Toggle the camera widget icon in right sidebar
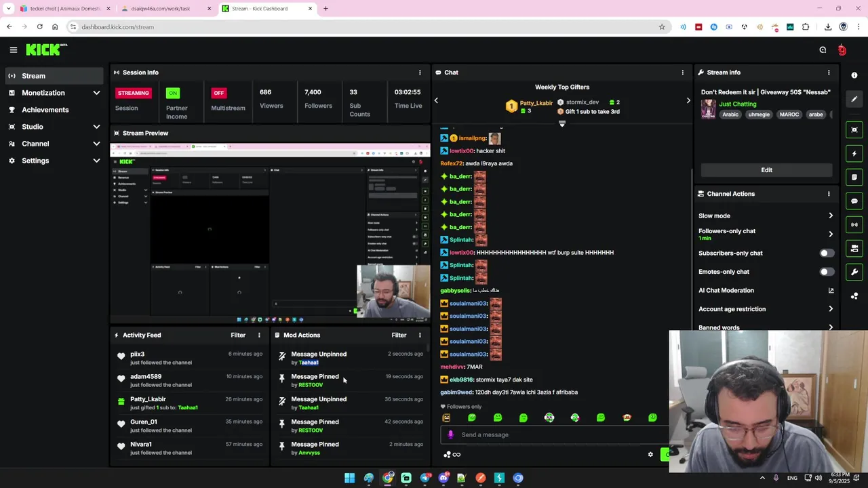This screenshot has width=868, height=488. [x=854, y=249]
